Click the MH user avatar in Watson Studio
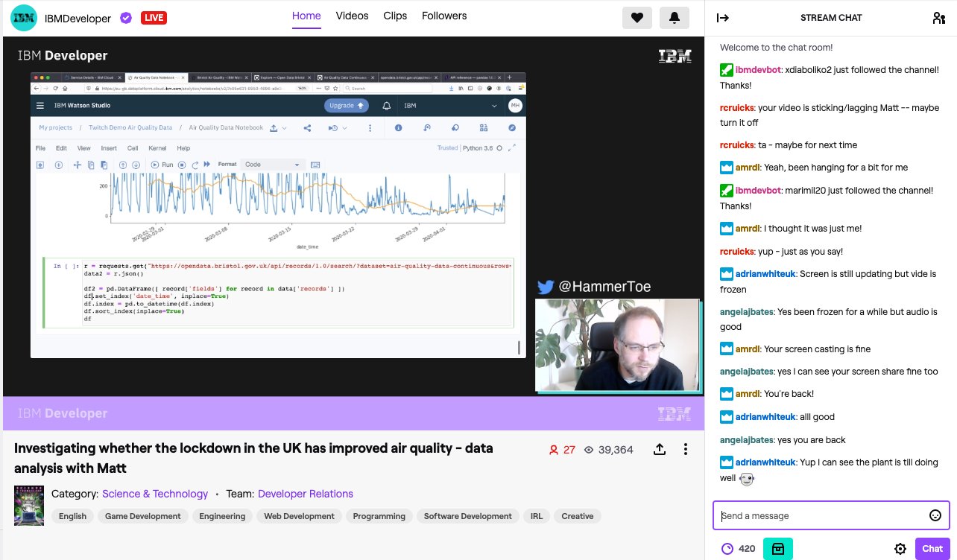Screen dimensions: 957x560 [514, 106]
